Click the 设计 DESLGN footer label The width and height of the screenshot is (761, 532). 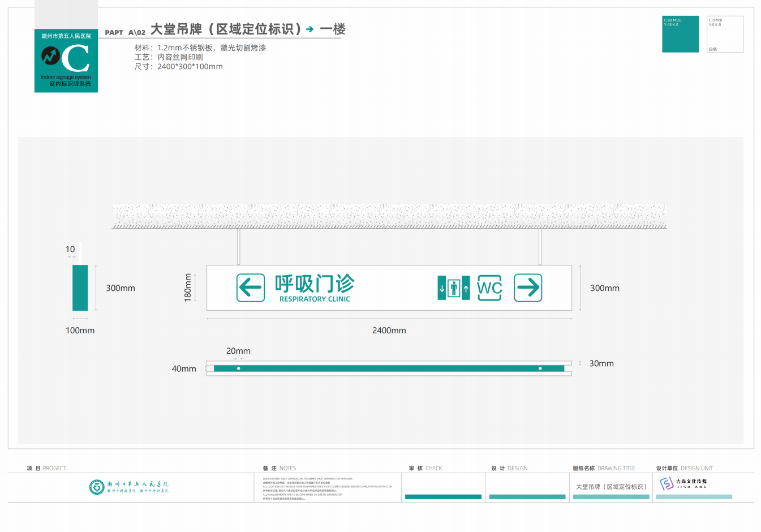509,468
